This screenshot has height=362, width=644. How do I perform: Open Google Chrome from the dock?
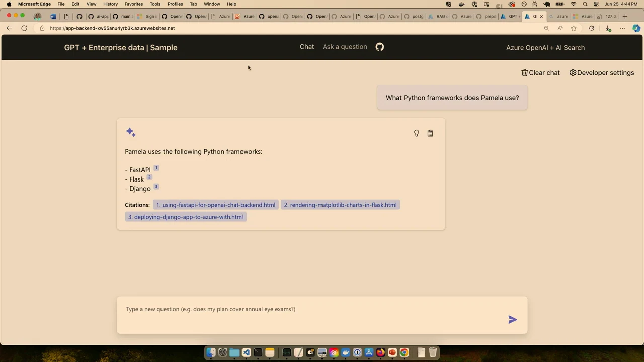click(404, 352)
